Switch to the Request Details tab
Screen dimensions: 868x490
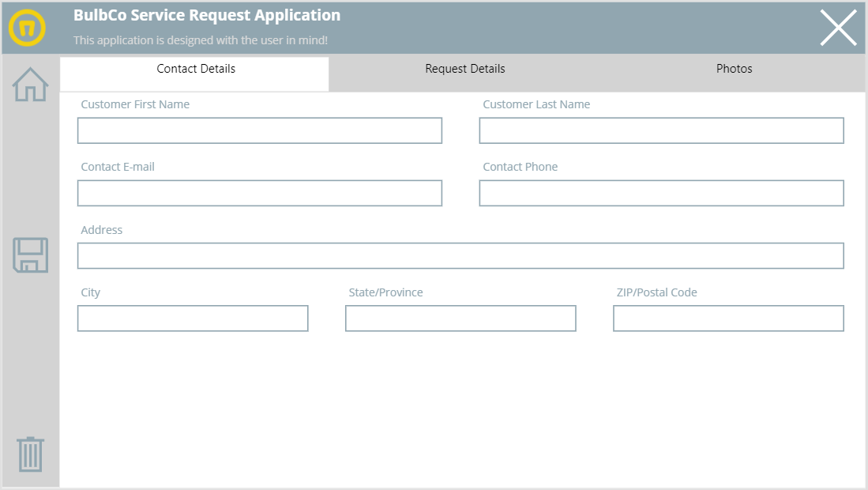tap(464, 69)
